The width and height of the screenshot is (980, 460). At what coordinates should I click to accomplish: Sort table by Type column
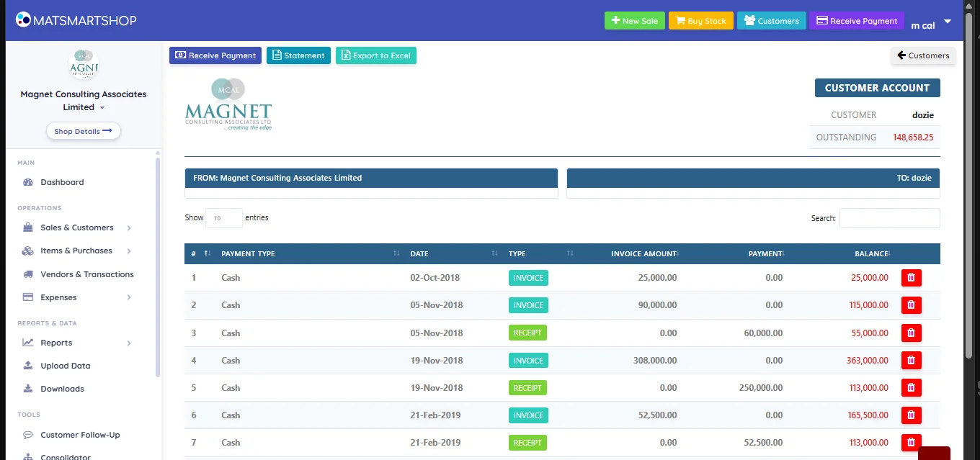(x=540, y=253)
